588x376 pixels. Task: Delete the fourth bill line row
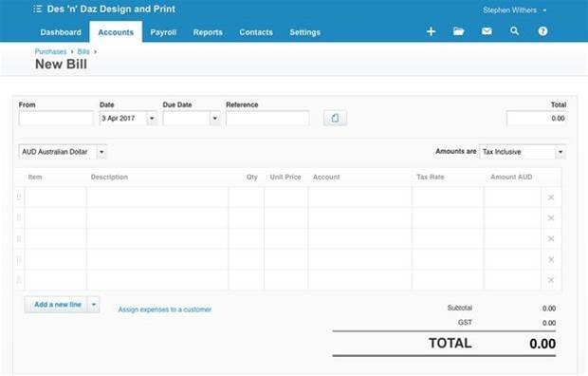point(551,259)
